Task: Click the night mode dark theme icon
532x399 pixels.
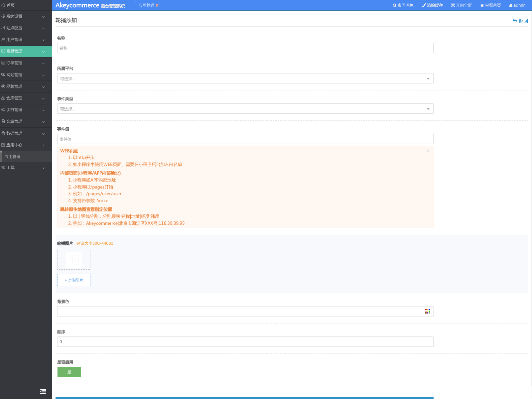Action: click(395, 5)
